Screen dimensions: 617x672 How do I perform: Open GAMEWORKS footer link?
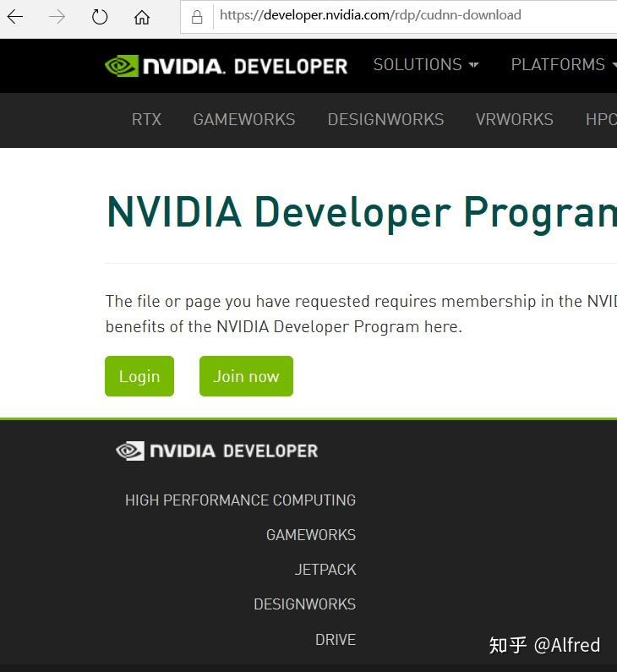click(311, 535)
